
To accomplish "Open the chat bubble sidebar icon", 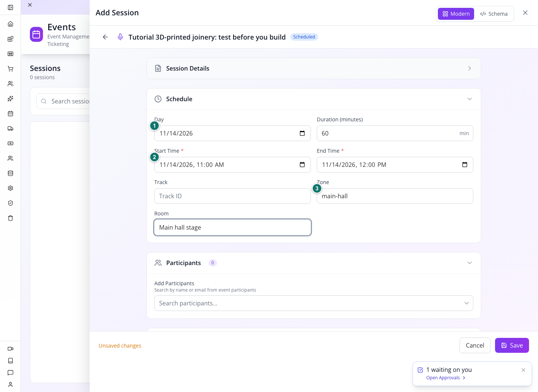I will 10,373.
